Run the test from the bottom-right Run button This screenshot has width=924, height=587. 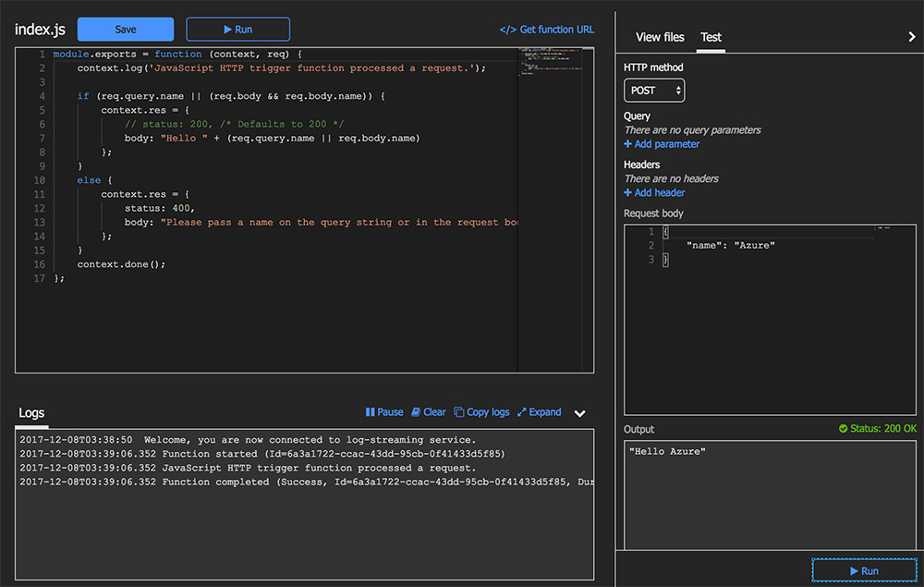coord(864,570)
